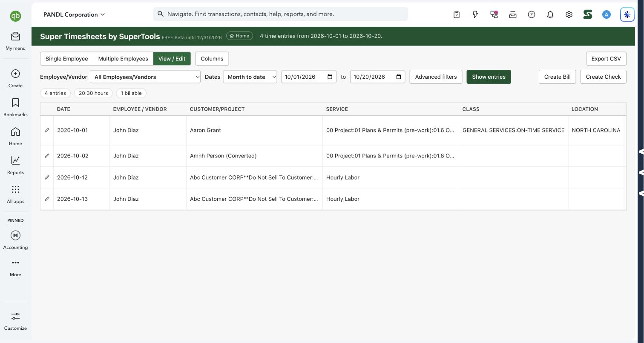Open the Employee/Vendor dropdown
The width and height of the screenshot is (644, 343).
point(145,77)
